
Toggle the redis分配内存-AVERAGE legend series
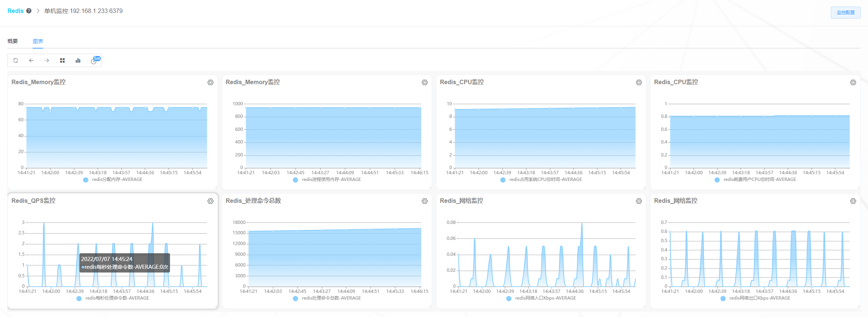pos(113,179)
